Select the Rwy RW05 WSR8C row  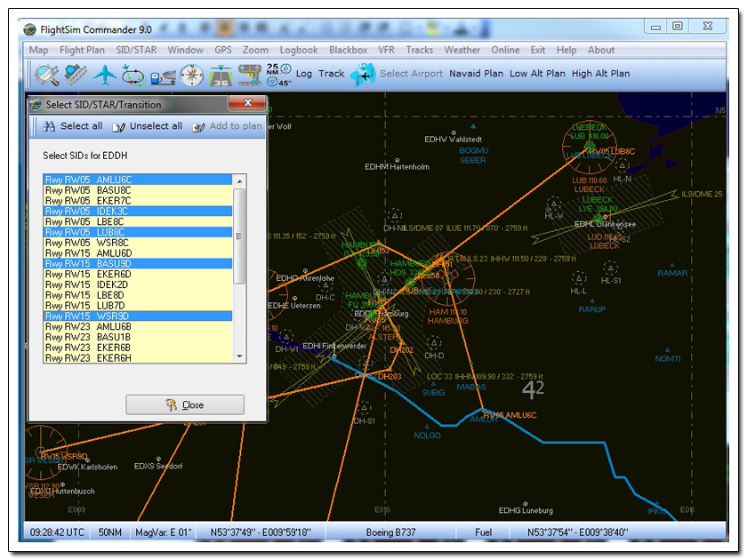point(138,243)
